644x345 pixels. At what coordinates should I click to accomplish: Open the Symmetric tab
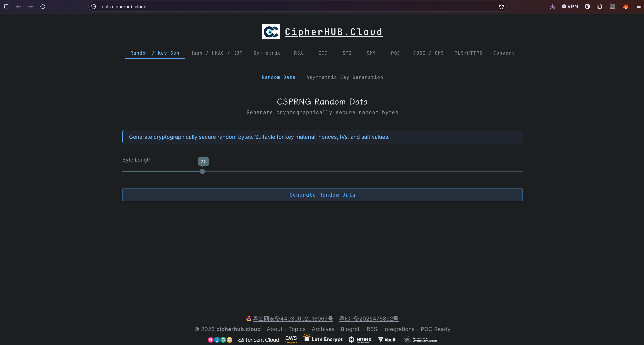click(267, 53)
